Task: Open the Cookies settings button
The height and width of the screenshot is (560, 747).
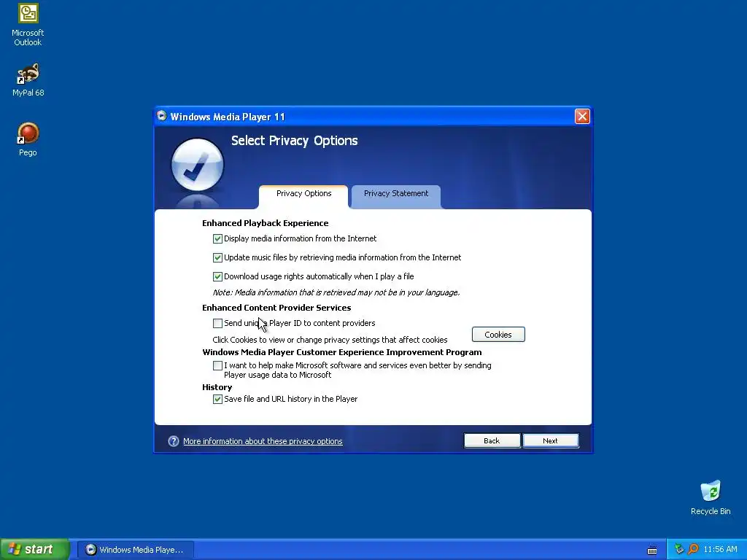Action: [x=498, y=334]
